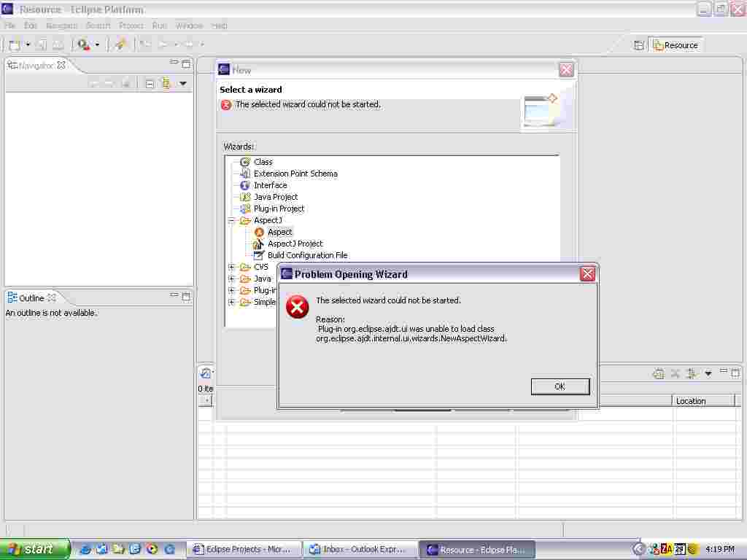Click the Windows Start button
Image resolution: width=747 pixels, height=560 pixels.
point(34,549)
